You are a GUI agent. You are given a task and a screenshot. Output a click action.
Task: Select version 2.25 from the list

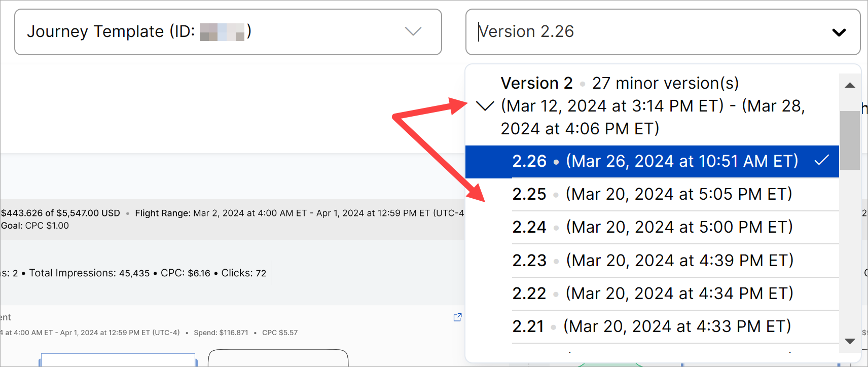click(x=652, y=194)
